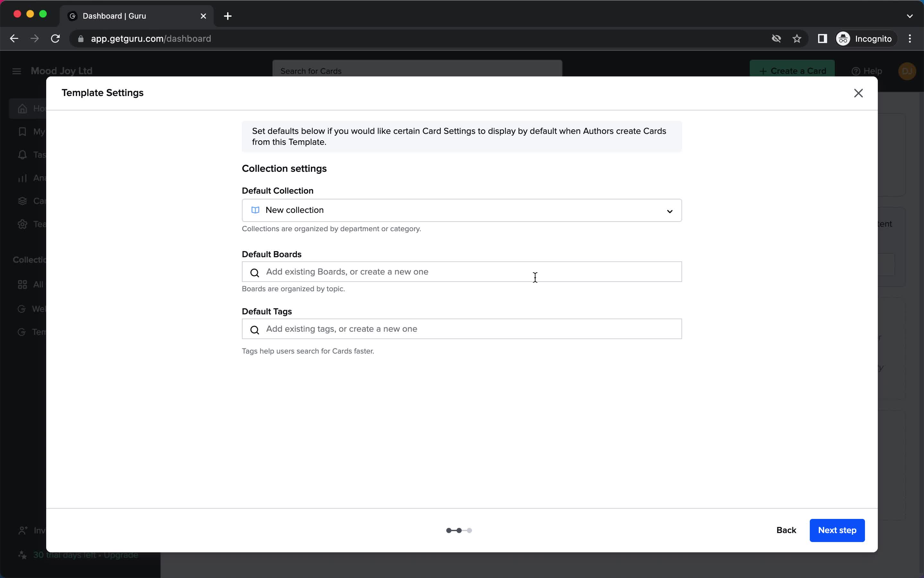This screenshot has width=924, height=578.
Task: Open the browser side panel icon
Action: tap(822, 39)
